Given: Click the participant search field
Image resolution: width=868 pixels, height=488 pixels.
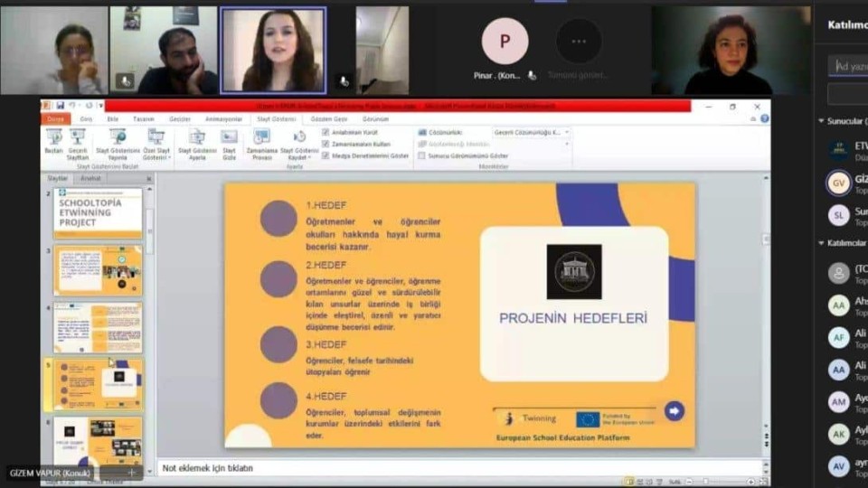Looking at the screenshot, I should [x=848, y=66].
